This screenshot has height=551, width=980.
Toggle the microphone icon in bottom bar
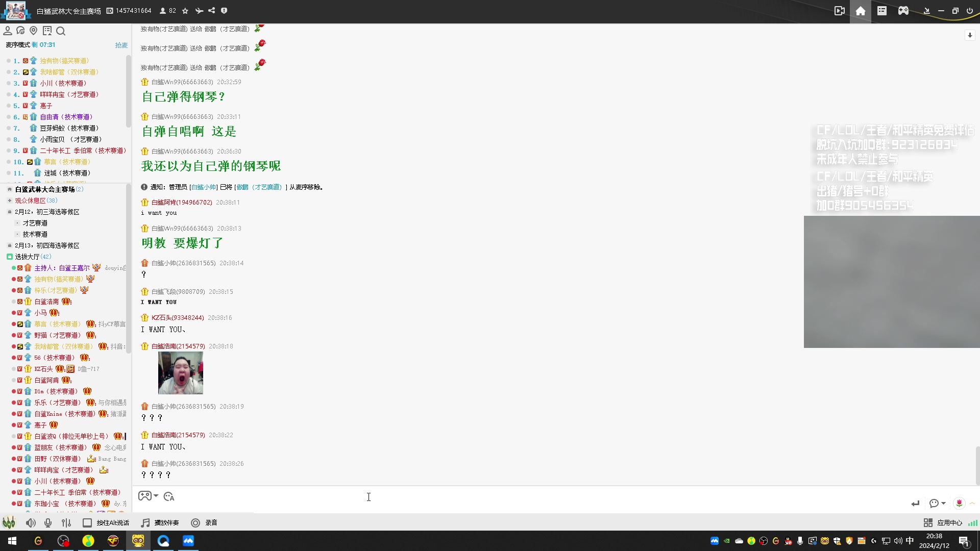pyautogui.click(x=48, y=523)
